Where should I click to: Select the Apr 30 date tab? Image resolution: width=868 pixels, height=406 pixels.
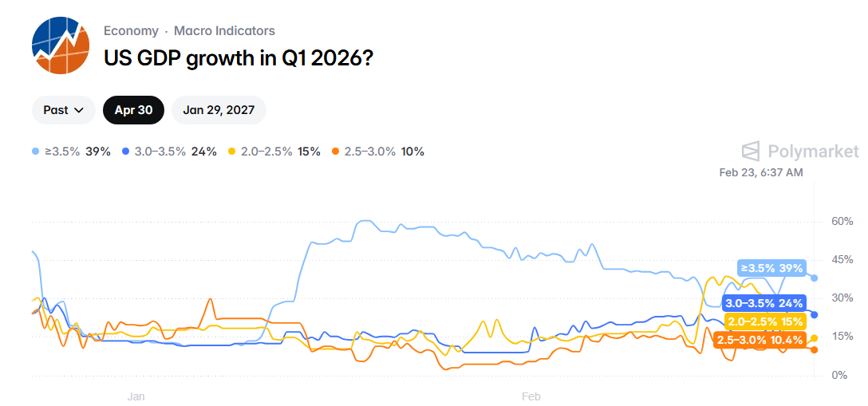click(x=133, y=110)
